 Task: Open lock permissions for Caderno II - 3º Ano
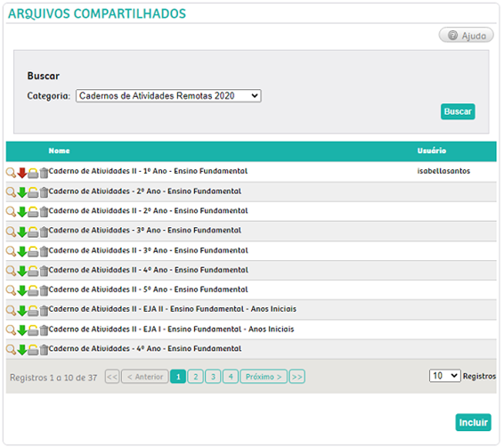pos(33,251)
